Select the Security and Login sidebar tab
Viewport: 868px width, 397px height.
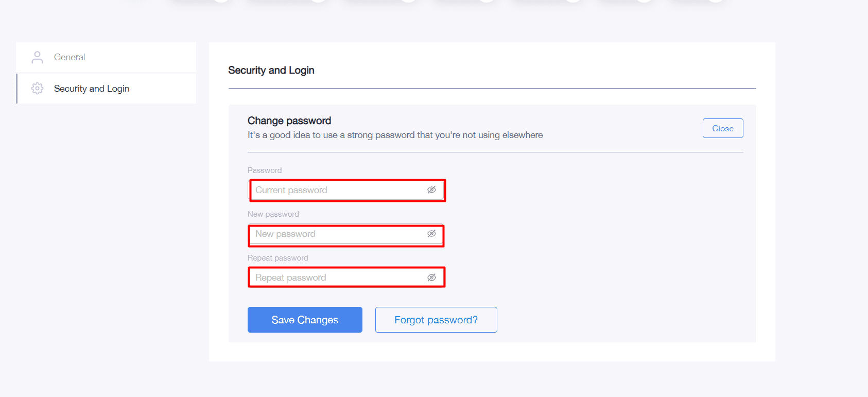(x=106, y=89)
